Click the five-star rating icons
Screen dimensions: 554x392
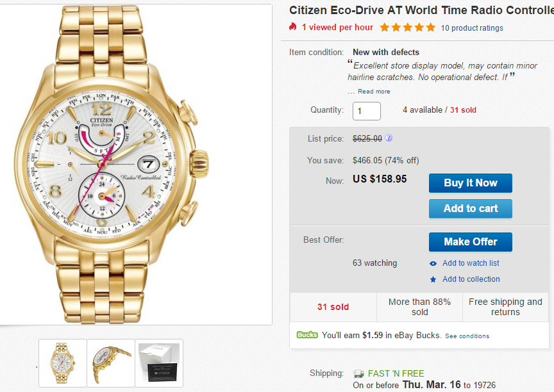click(x=407, y=28)
